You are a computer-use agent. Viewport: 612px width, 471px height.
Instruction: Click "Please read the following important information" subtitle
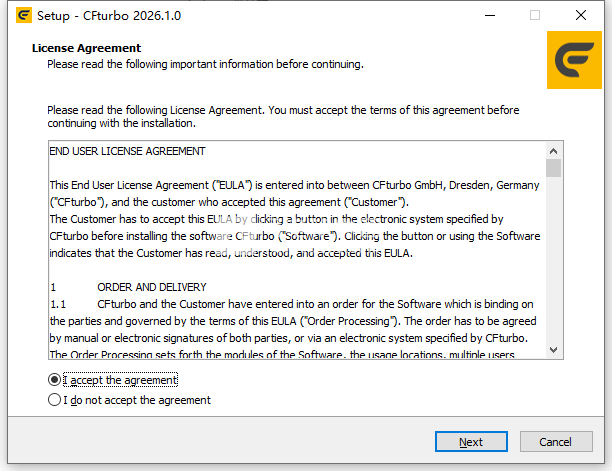click(205, 64)
